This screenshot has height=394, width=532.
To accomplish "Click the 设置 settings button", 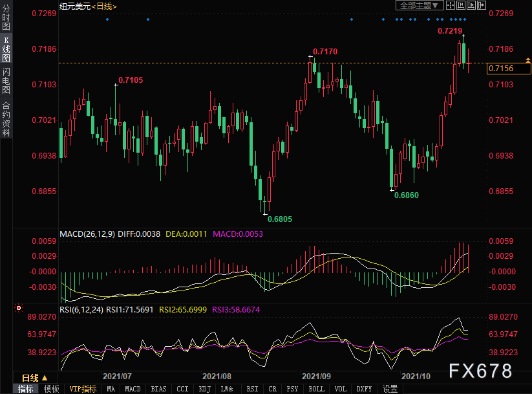I will [x=390, y=389].
